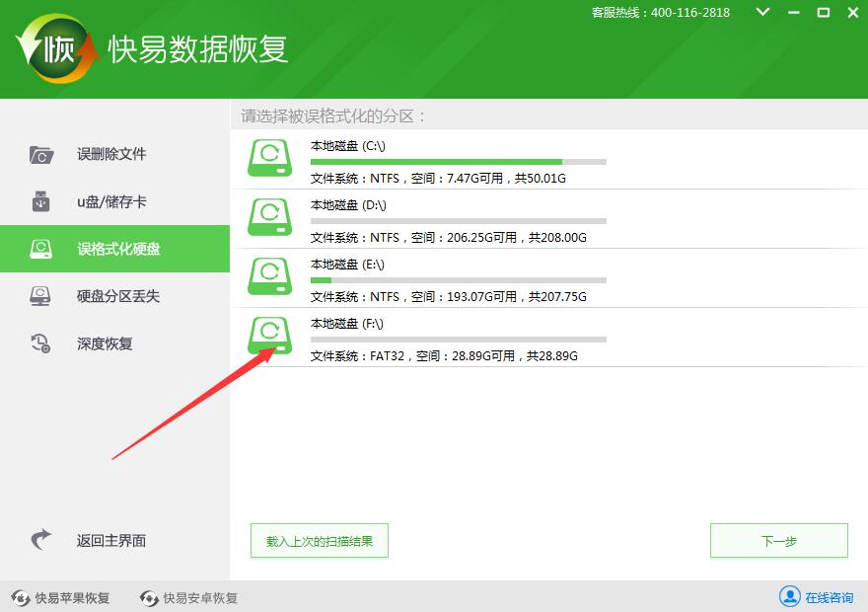The image size is (868, 612).
Task: Click the return to main screen arrow
Action: pyautogui.click(x=40, y=540)
